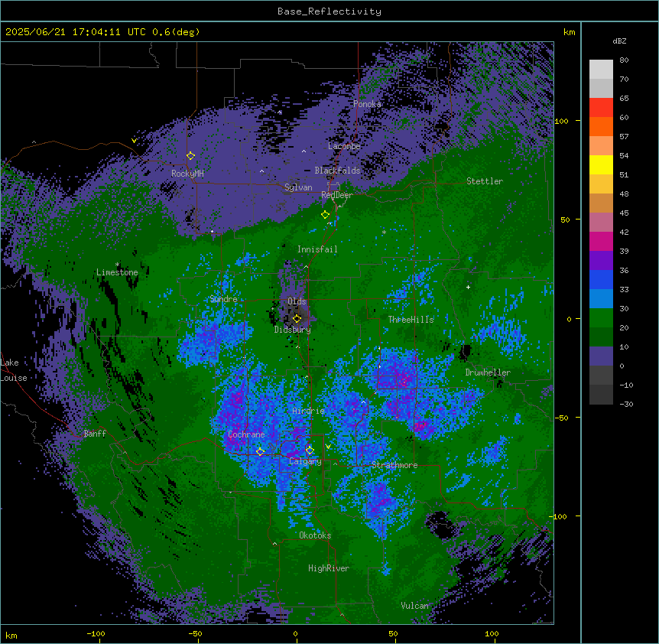Click the yellow 54–51 dBZ legend swatch
Image resolution: width=659 pixels, height=644 pixels.
tap(601, 164)
